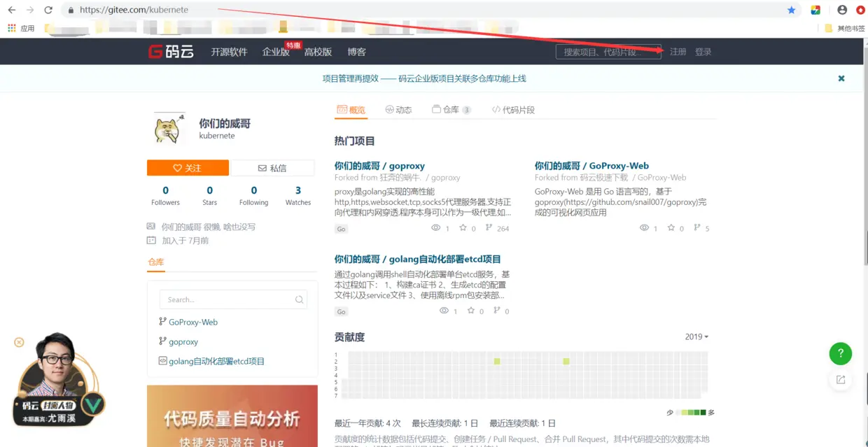This screenshot has width=868, height=447.
Task: Click the second green contribution square
Action: [x=566, y=362]
